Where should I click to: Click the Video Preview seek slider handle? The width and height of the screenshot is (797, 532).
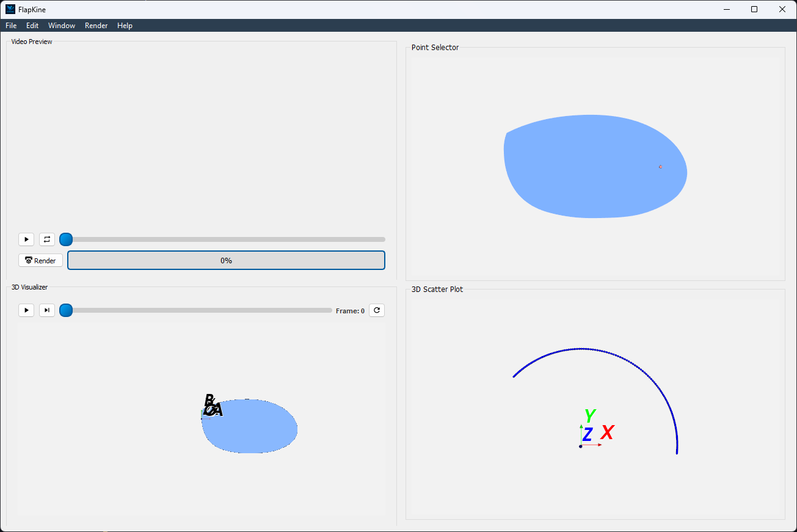[66, 239]
